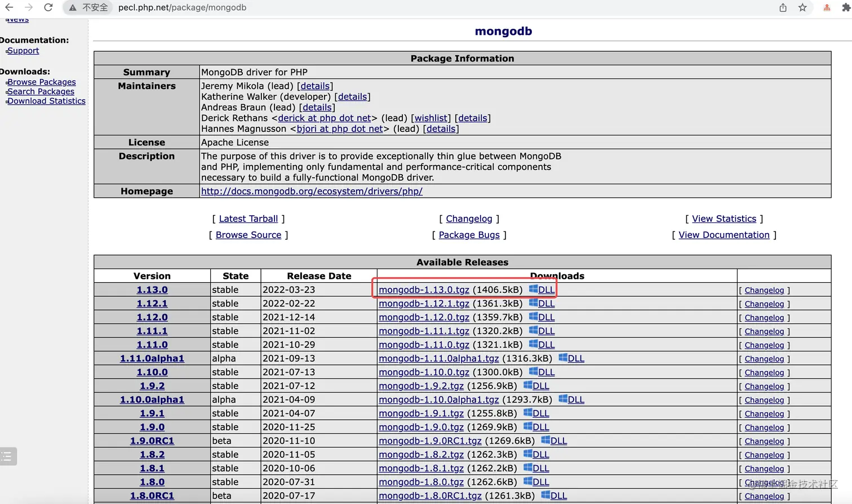Viewport: 852px width, 504px height.
Task: Open version 1.13.0 release page
Action: click(x=152, y=289)
